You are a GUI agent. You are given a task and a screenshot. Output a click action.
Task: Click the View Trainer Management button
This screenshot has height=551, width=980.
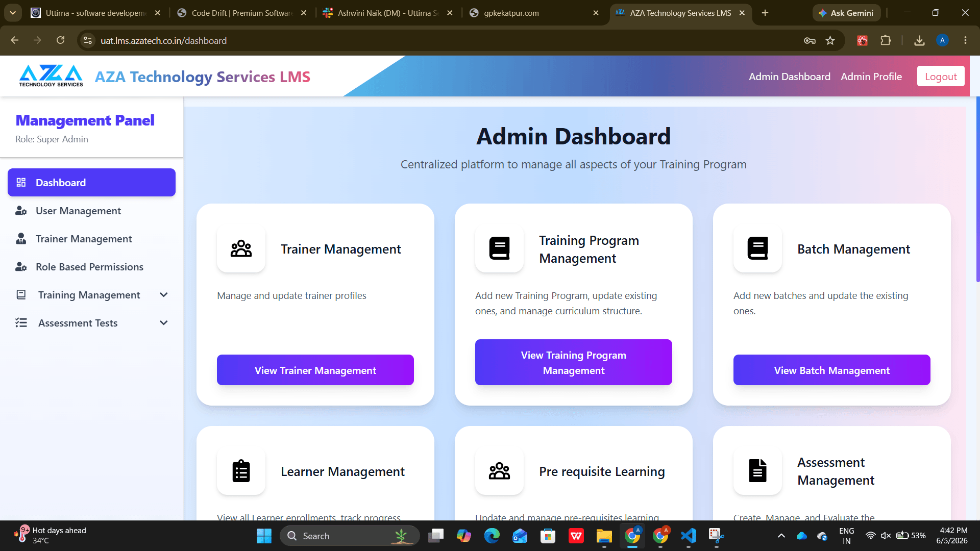tap(315, 370)
